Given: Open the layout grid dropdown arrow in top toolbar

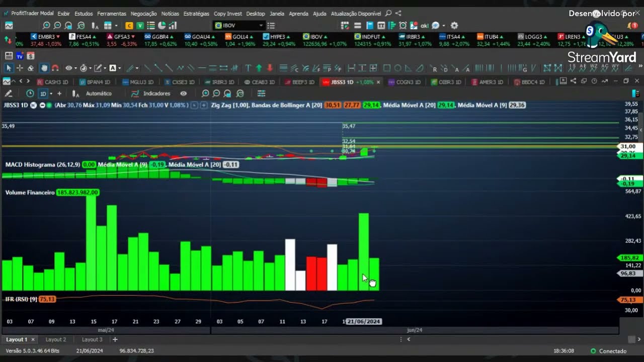Looking at the screenshot, I should 116,26.
